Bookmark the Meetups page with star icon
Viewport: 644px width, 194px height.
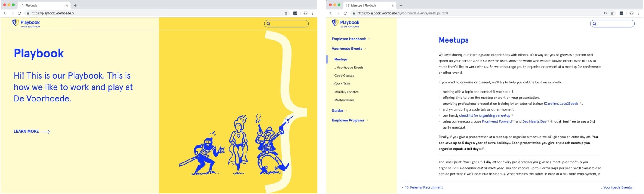tap(612, 13)
